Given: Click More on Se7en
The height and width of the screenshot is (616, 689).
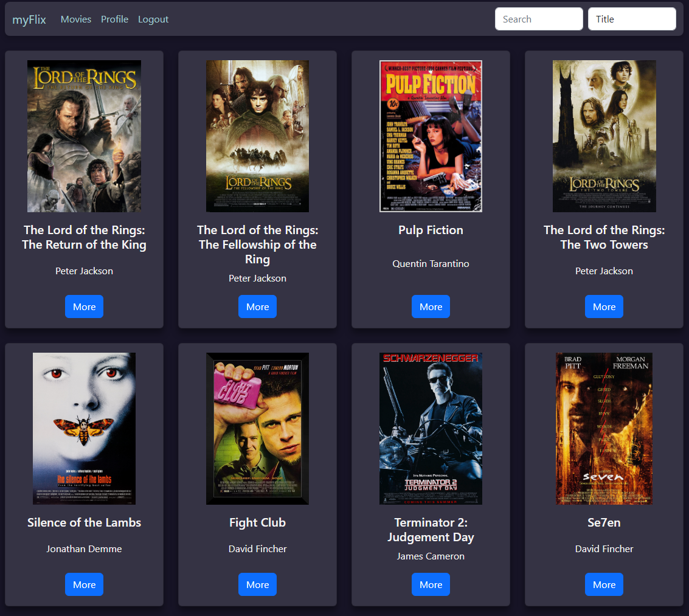Looking at the screenshot, I should click(x=604, y=584).
